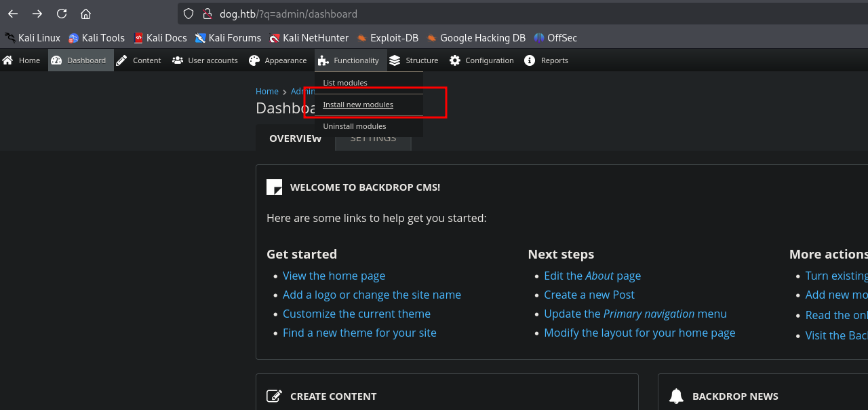The image size is (868, 410).
Task: Collapse the Functionality dropdown menu
Action: tap(348, 60)
